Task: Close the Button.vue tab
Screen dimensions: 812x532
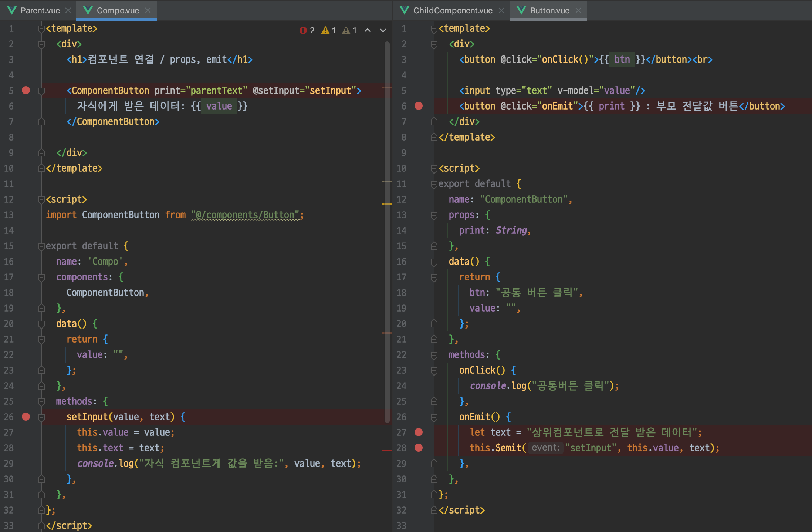Action: [579, 10]
